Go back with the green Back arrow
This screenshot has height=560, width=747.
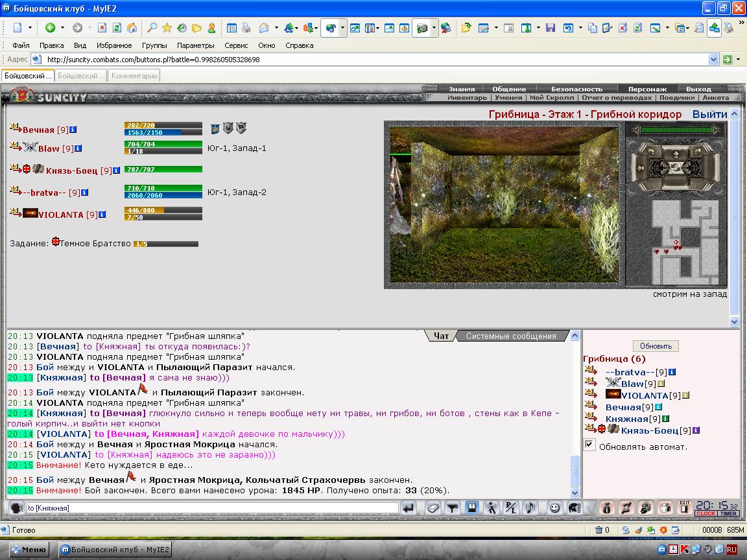[50, 28]
